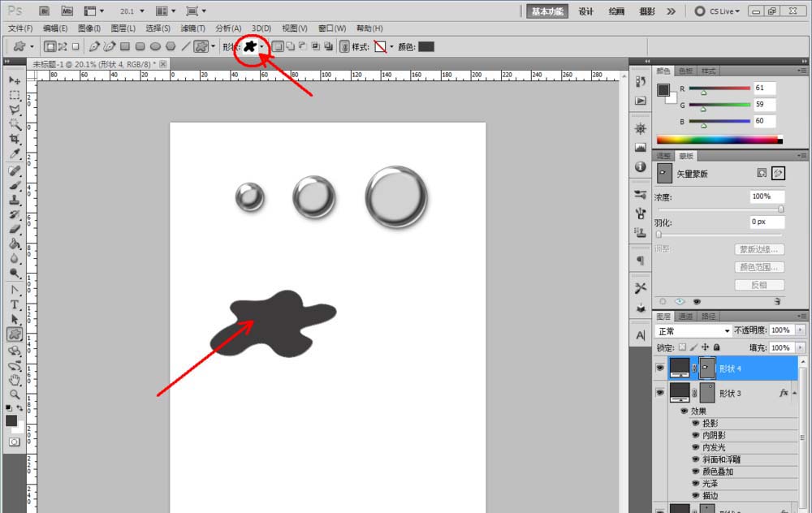
Task: Click the delete mask trash icon
Action: (777, 301)
